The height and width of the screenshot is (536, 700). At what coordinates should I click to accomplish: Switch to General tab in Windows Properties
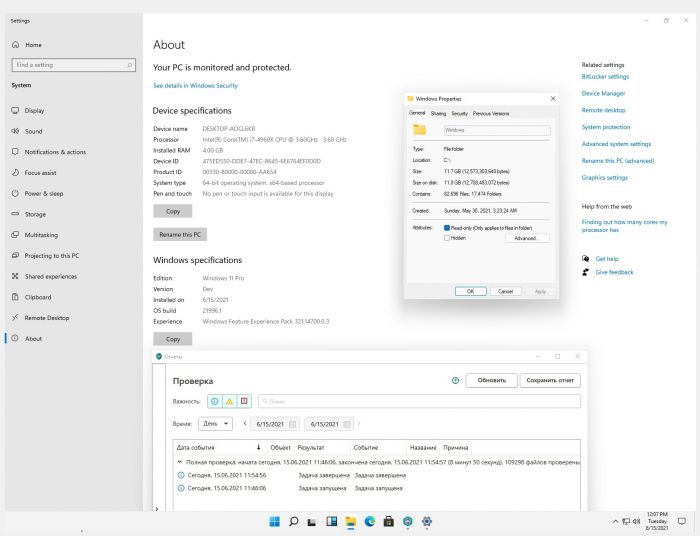pos(417,113)
